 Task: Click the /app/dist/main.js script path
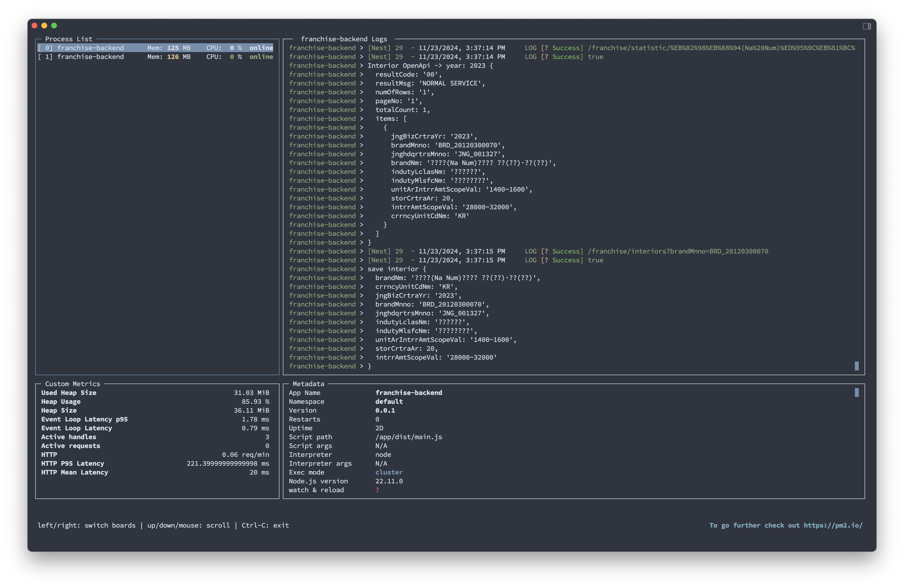[x=409, y=437]
